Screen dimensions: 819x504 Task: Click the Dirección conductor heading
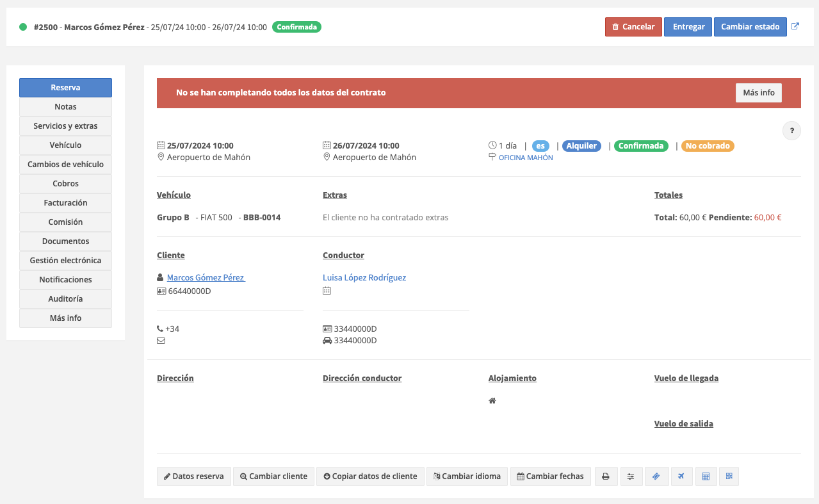(x=362, y=378)
